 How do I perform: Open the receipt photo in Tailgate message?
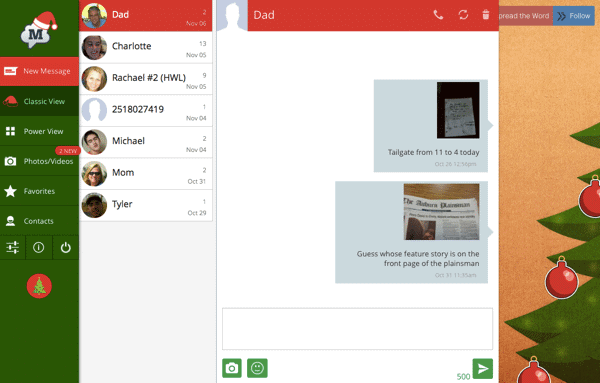pos(458,110)
